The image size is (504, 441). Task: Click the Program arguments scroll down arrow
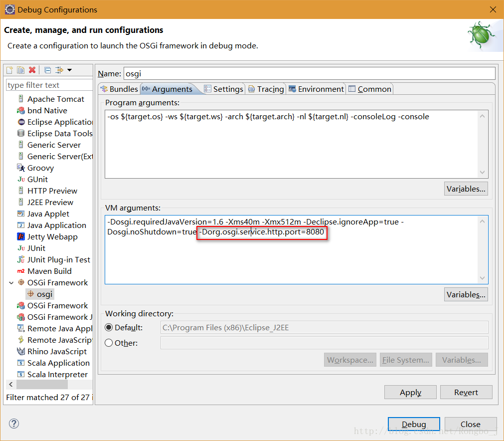tap(482, 173)
